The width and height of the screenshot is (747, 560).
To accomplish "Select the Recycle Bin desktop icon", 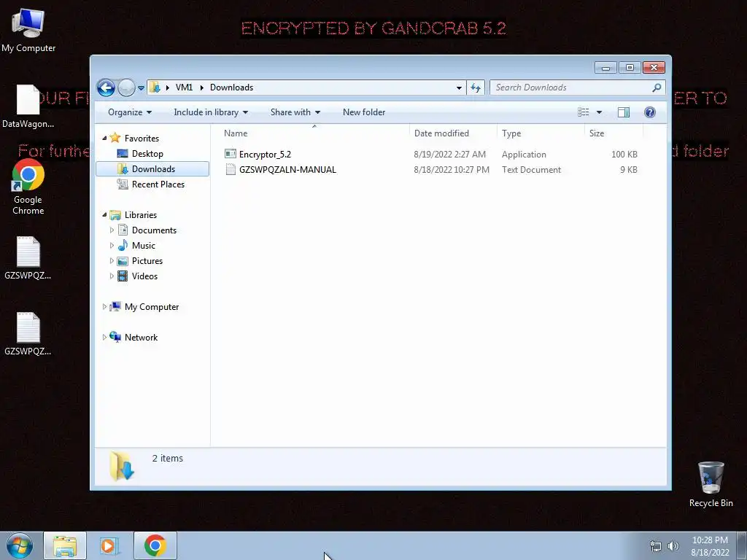I will pyautogui.click(x=711, y=484).
